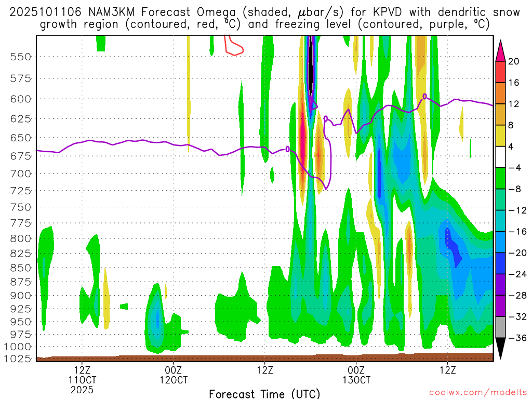Image resolution: width=532 pixels, height=399 pixels.
Task: Click 'dendritic snow' in the title
Action: [x=478, y=12]
